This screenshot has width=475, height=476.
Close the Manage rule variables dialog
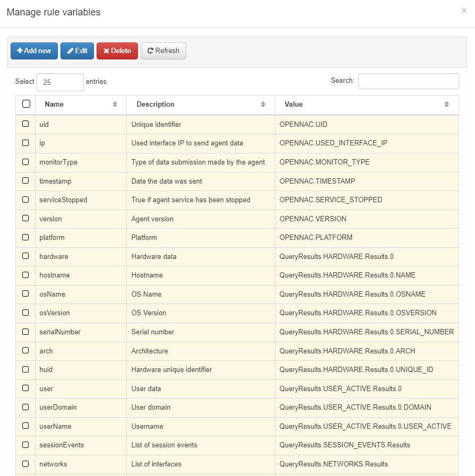[464, 11]
